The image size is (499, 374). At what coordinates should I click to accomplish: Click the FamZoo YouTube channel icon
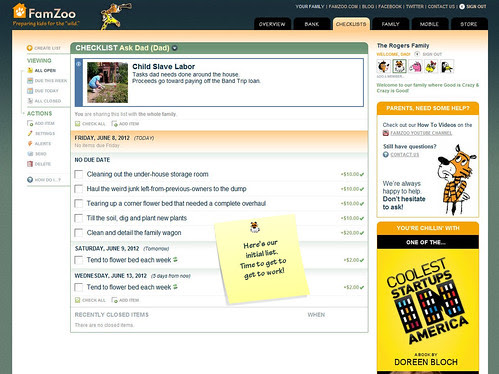386,133
